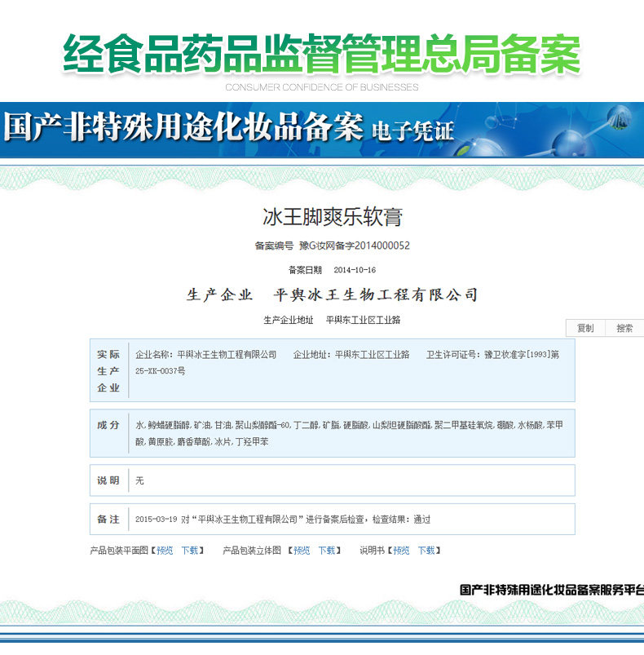Screen dimensions: 644x655
Task: Select manufacturer name 平舆冰王生物工程有限公司 heading
Action: click(x=375, y=295)
